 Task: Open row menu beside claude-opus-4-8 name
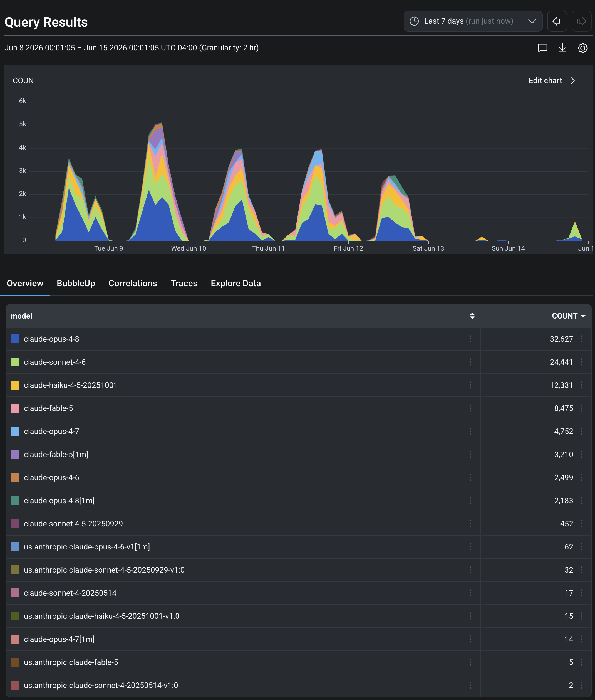pos(470,339)
